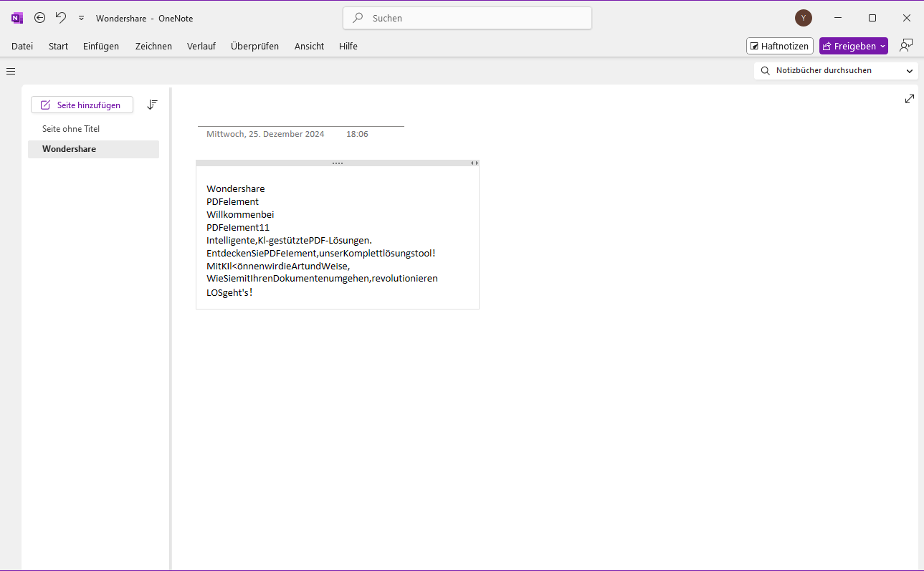924x571 pixels.
Task: Minimize the OneNote window
Action: point(838,18)
